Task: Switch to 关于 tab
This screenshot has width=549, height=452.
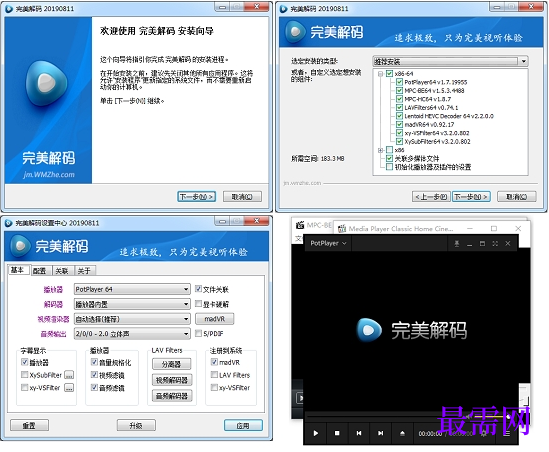Action: tap(84, 271)
